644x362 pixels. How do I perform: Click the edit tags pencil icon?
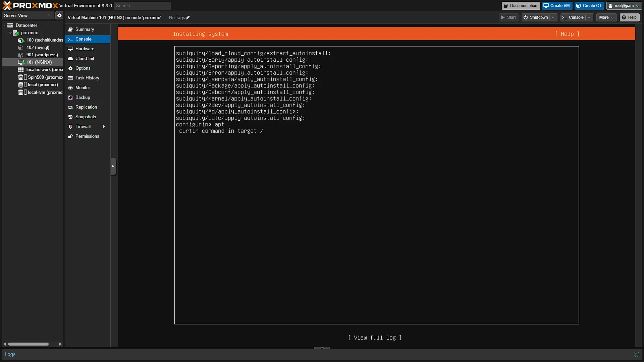188,18
